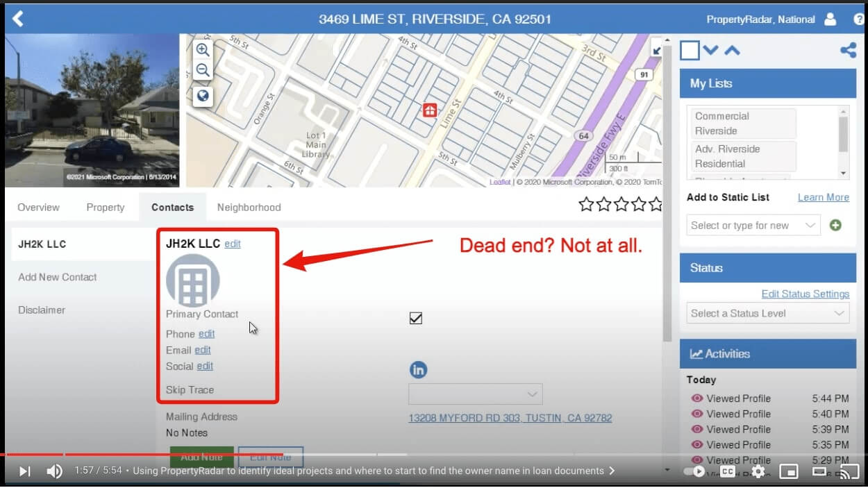Screen dimensions: 868x488
Task: Open the street view photo thumbnail
Action: coord(92,111)
